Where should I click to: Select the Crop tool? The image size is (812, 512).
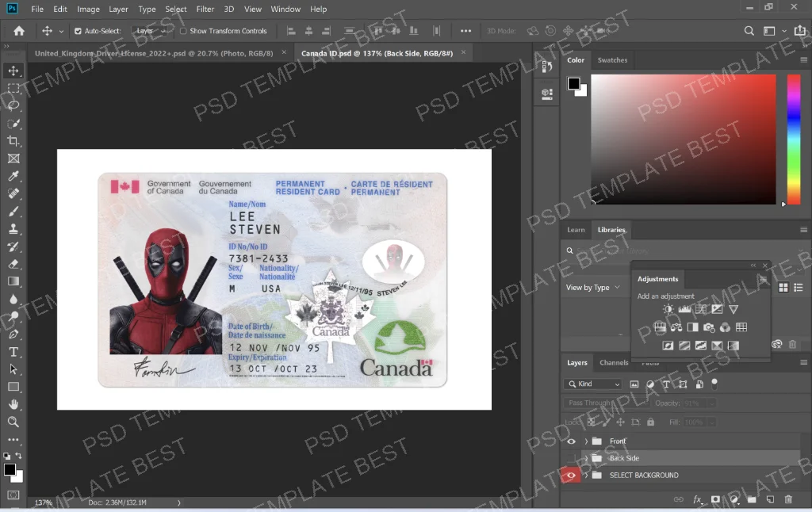[x=13, y=141]
